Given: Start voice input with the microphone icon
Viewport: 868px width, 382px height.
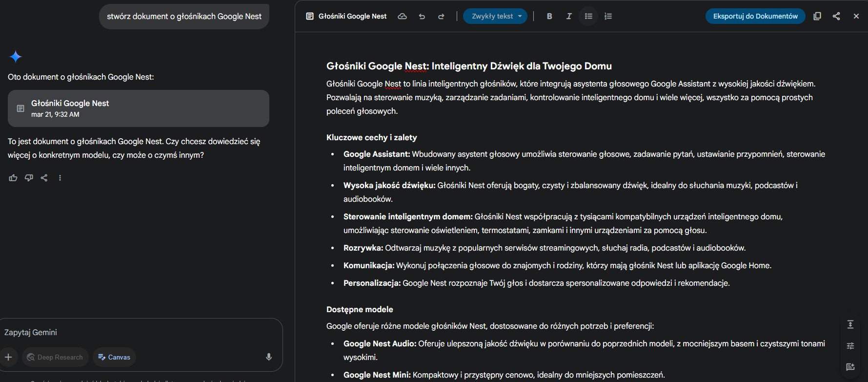Looking at the screenshot, I should click(x=268, y=357).
